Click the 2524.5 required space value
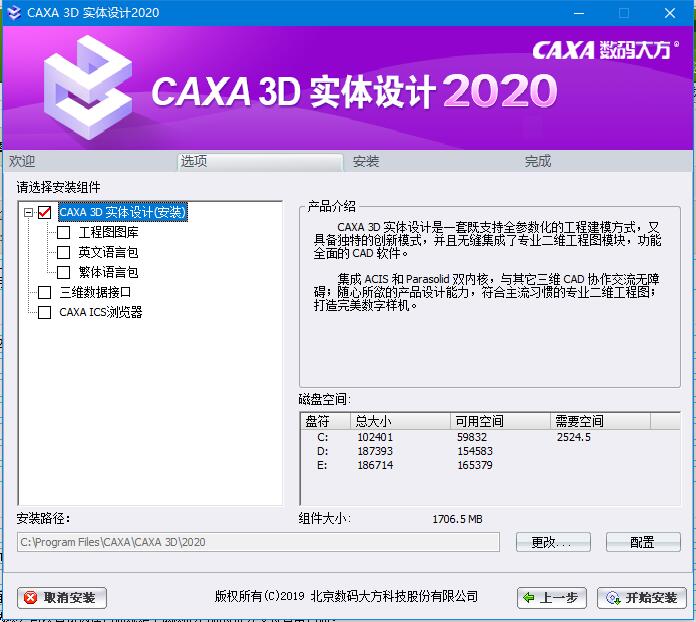The height and width of the screenshot is (622, 696). point(573,437)
